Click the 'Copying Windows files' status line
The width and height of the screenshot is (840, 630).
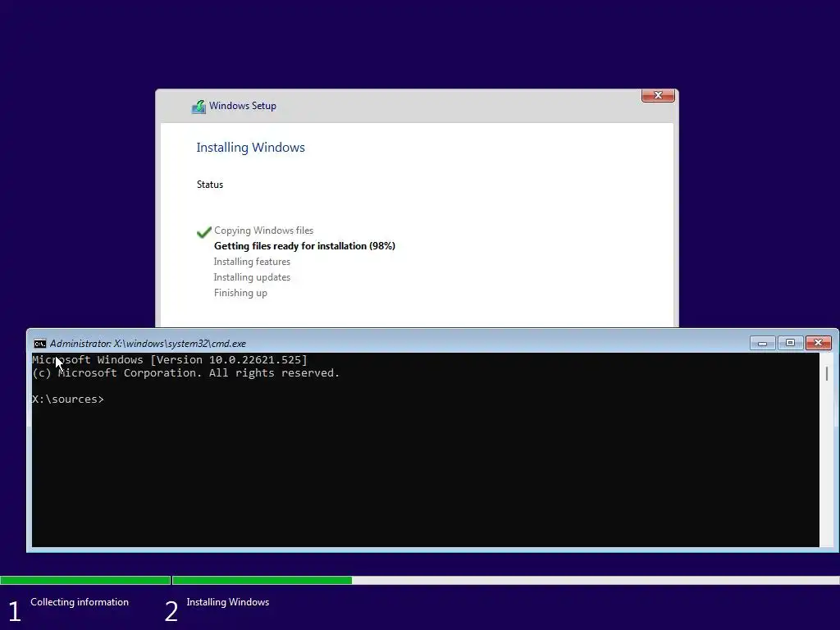tap(263, 231)
